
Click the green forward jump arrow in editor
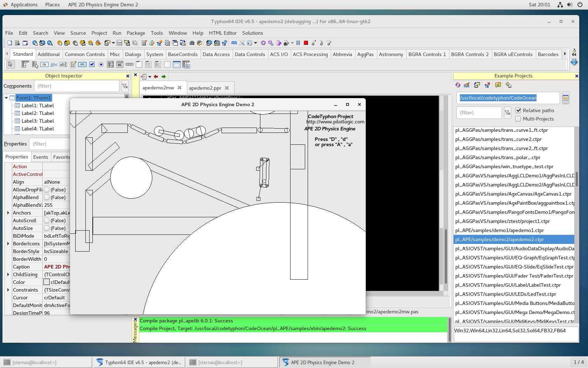coord(163,76)
